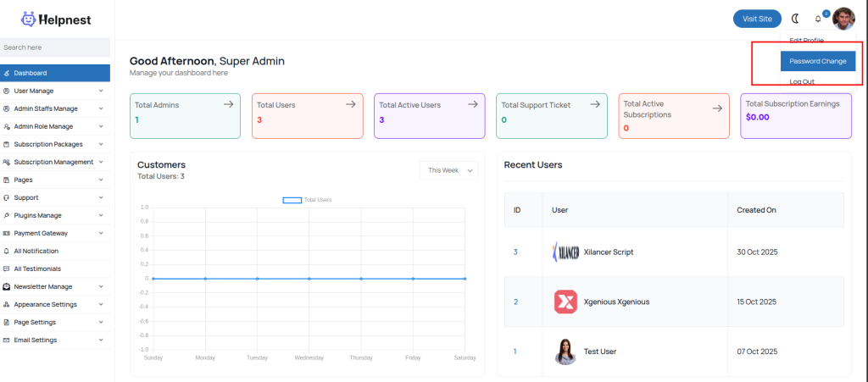868x382 pixels.
Task: Click arrow icon on Total Admins card
Action: 228,104
